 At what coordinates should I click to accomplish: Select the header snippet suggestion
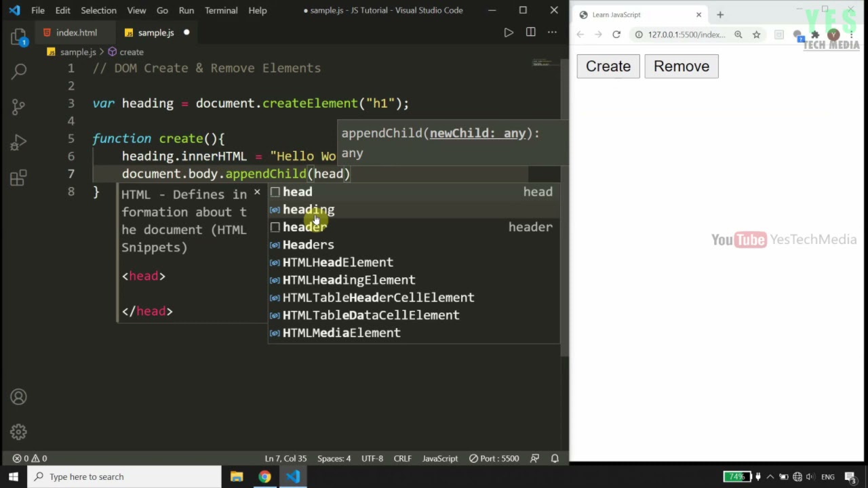[x=414, y=227]
